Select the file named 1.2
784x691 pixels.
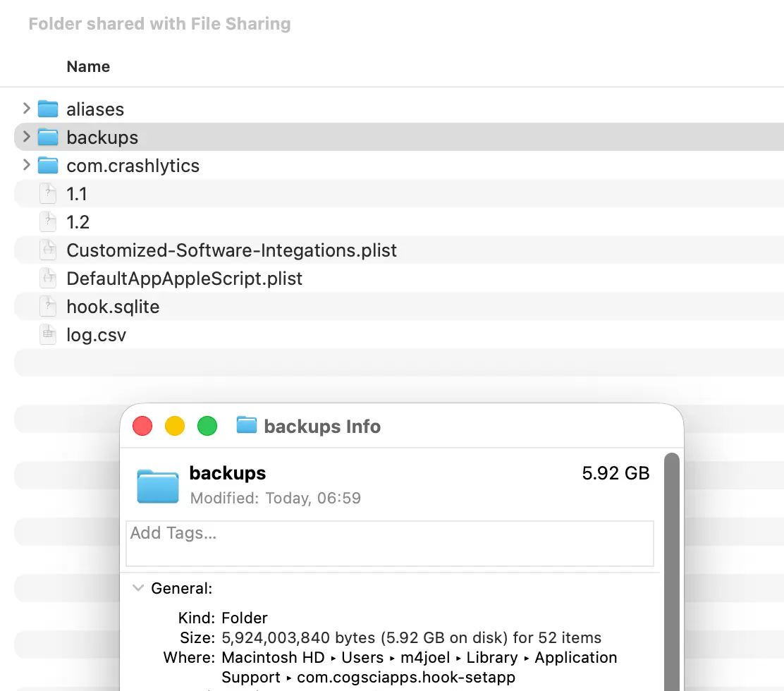(78, 222)
